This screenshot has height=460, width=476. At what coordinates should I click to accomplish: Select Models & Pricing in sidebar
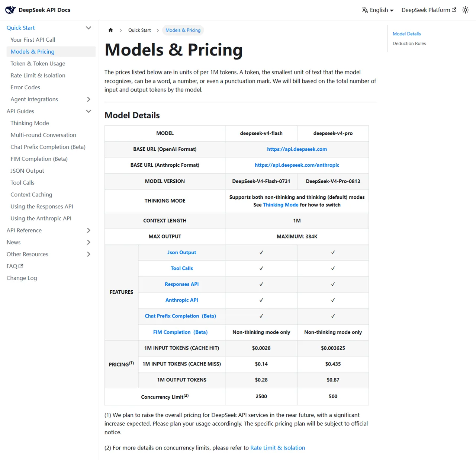coord(51,52)
